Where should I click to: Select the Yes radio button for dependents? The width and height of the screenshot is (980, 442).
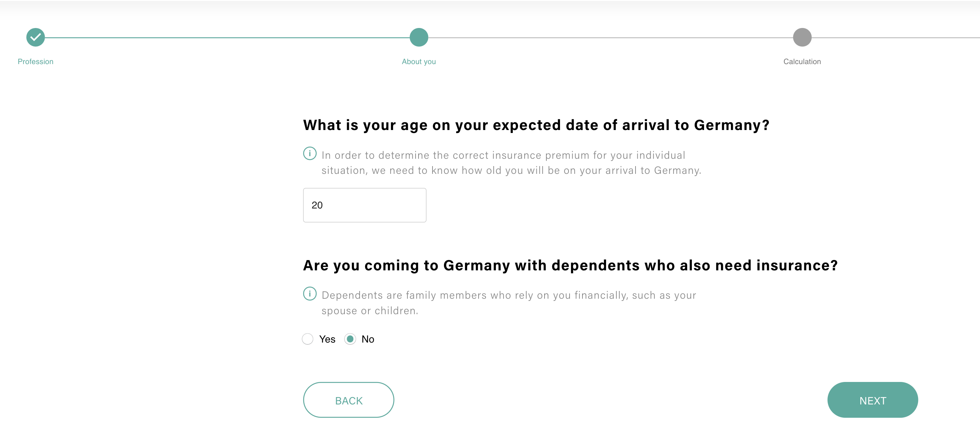coord(307,339)
